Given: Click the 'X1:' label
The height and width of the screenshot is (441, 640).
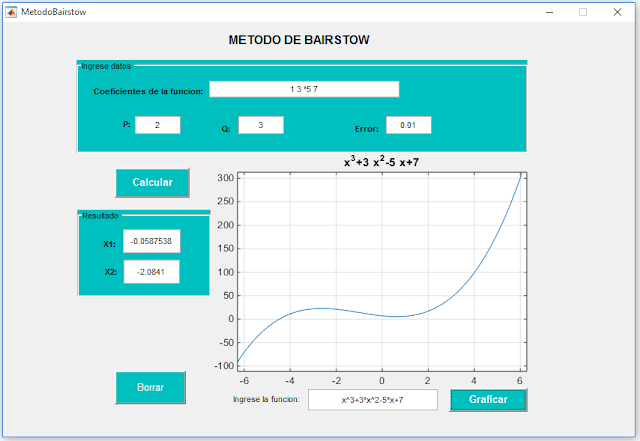Looking at the screenshot, I should [x=109, y=244].
